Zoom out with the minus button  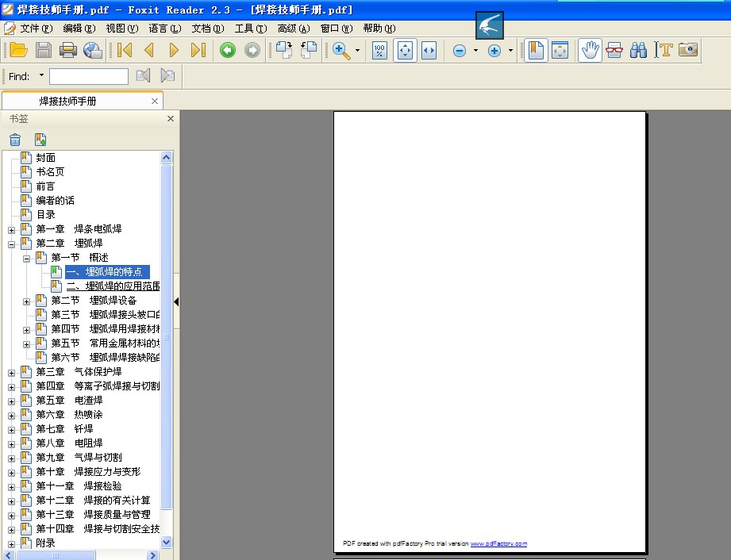click(460, 50)
